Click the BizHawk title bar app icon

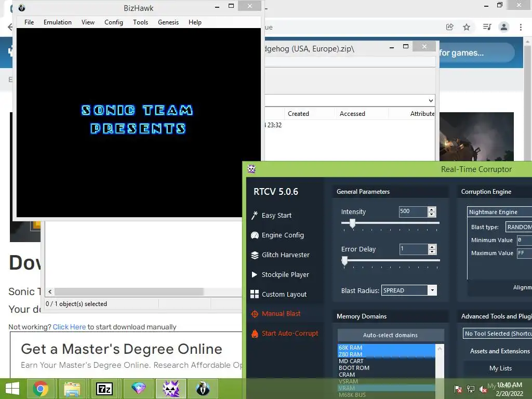tap(22, 8)
